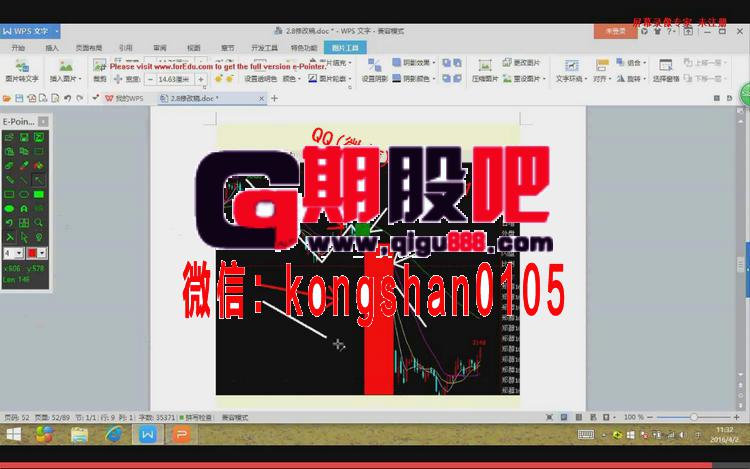
Task: Click the WPS Writer taskbar icon
Action: [x=148, y=435]
